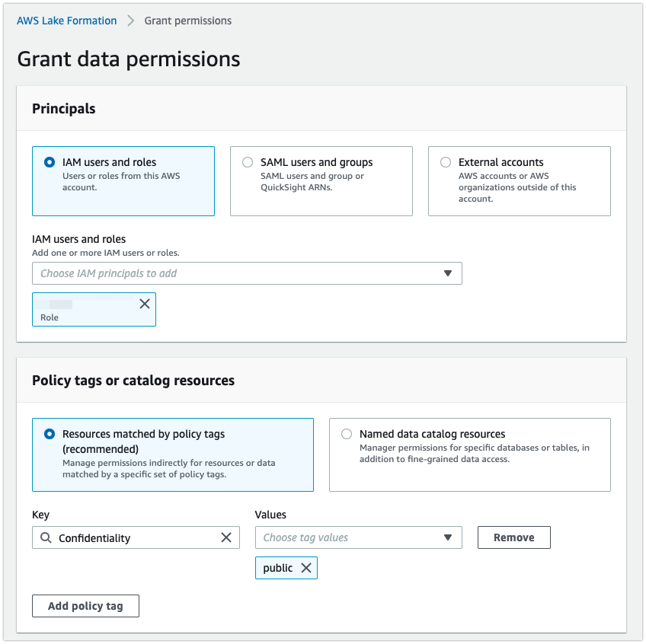Image resolution: width=646 pixels, height=644 pixels.
Task: Click the Grant permissions breadcrumb item
Action: pos(187,21)
